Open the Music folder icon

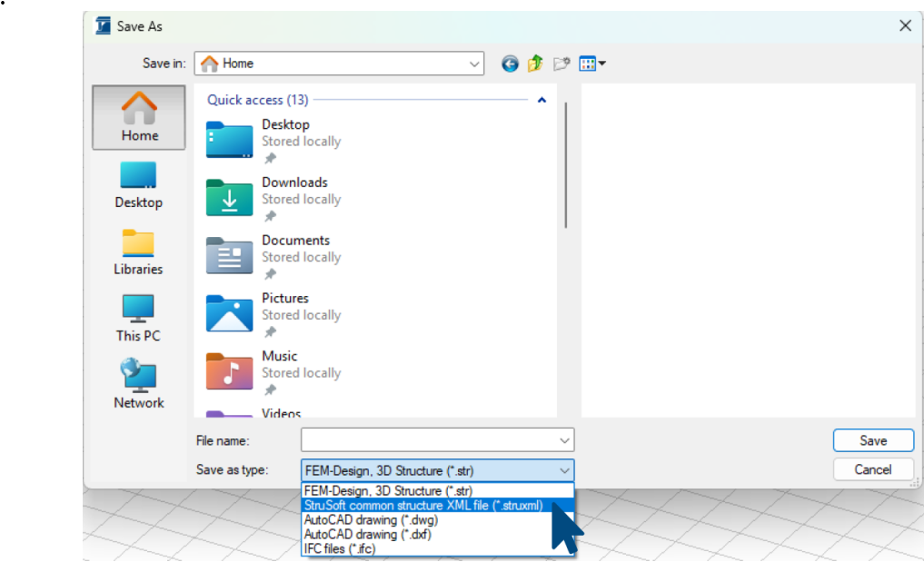(229, 371)
